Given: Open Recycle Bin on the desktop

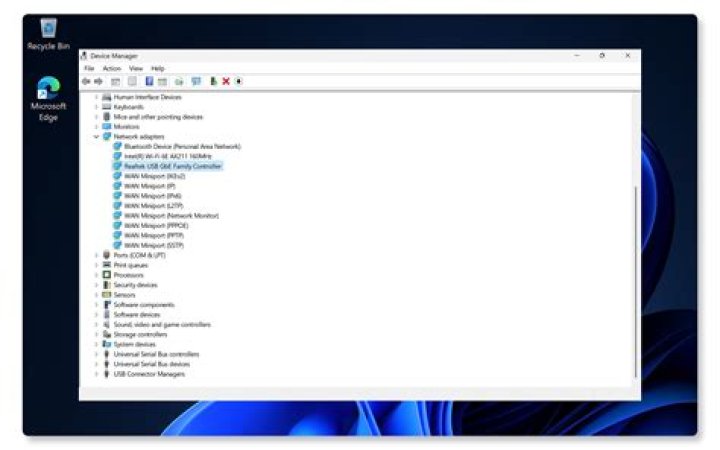Looking at the screenshot, I should [48, 34].
